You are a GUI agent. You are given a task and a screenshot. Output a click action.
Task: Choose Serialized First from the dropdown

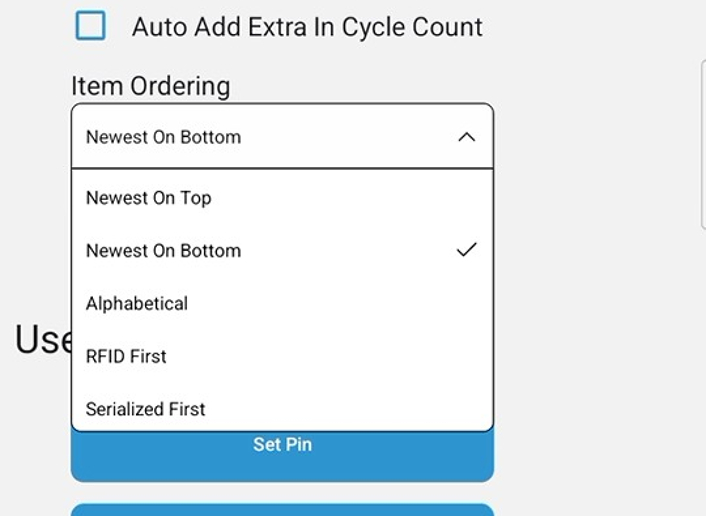(x=146, y=409)
